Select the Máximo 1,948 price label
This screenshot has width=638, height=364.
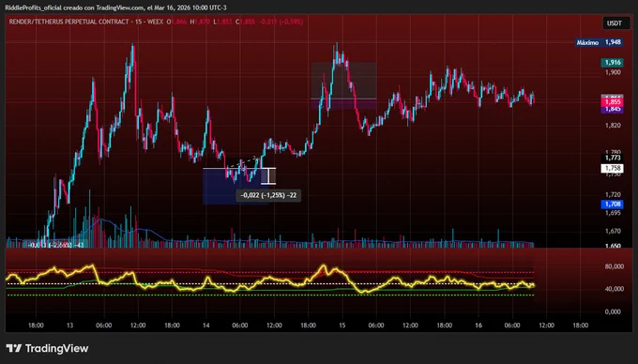pos(599,42)
